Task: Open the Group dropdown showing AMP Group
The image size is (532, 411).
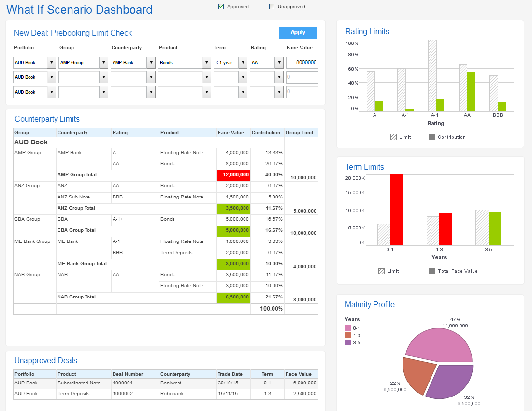Action: 104,62
